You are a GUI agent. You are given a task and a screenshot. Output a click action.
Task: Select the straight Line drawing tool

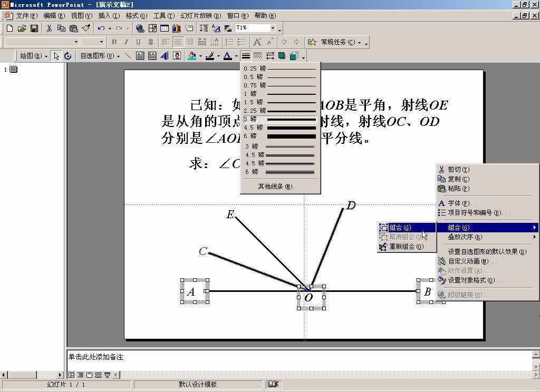[128, 56]
